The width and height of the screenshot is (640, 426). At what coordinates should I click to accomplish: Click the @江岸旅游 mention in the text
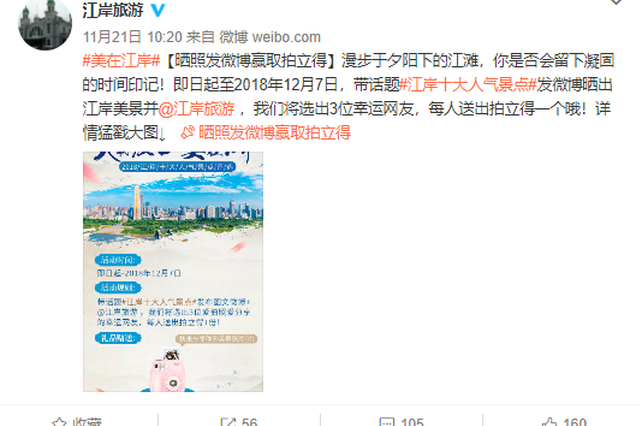coord(196,109)
